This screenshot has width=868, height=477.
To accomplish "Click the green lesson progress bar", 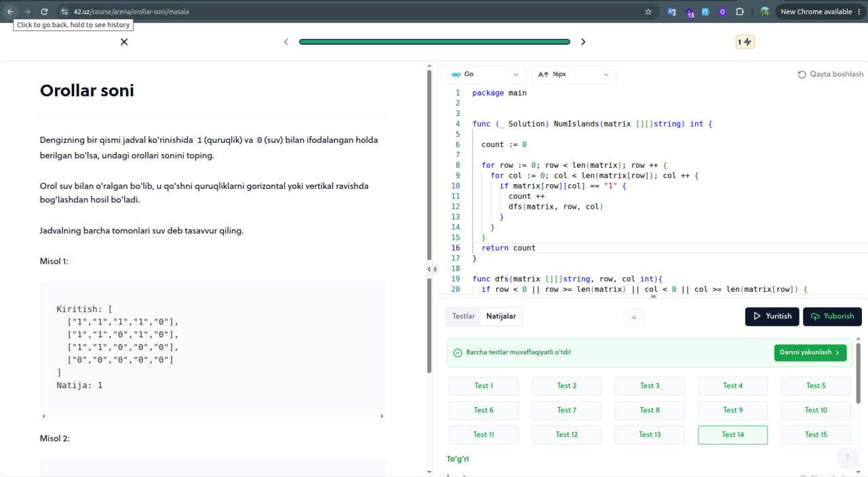I will [435, 42].
